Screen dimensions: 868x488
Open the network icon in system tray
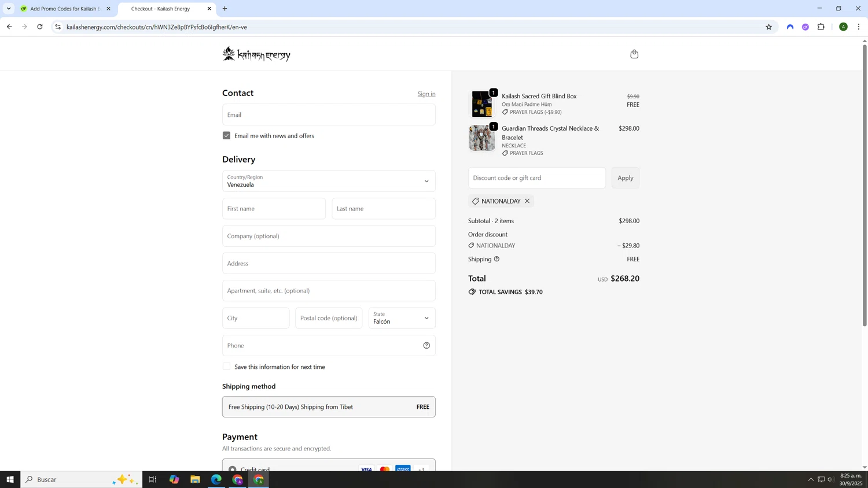click(821, 479)
